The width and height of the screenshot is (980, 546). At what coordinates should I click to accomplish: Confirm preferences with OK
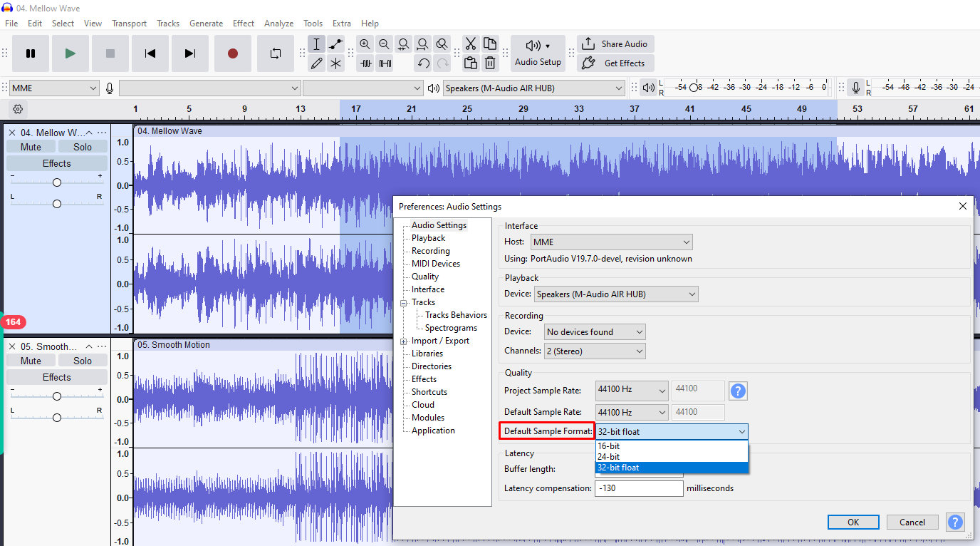[x=853, y=522]
